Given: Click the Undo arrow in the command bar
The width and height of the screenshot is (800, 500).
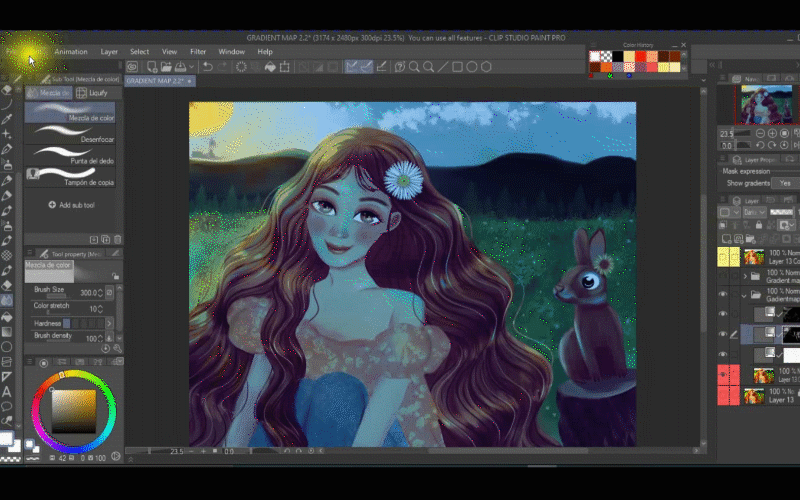Looking at the screenshot, I should [x=207, y=67].
